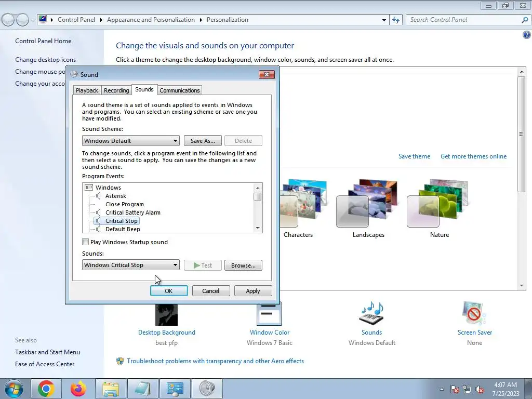Click the shield icon beside Troubleshoot link
Viewport: 532px width, 399px height.
tap(120, 361)
